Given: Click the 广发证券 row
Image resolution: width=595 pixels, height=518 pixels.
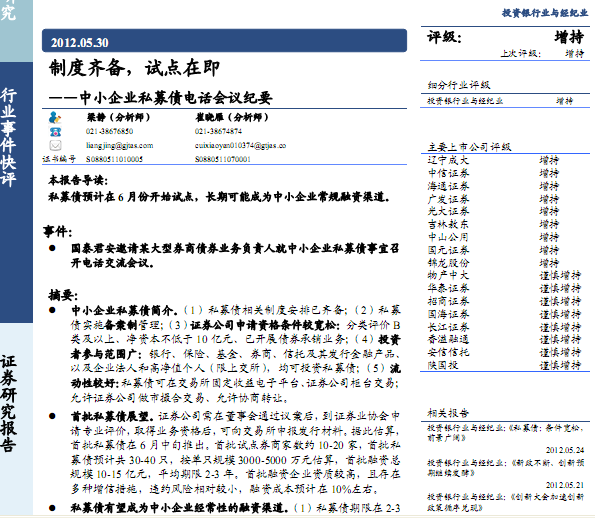Looking at the screenshot, I should coord(505,199).
